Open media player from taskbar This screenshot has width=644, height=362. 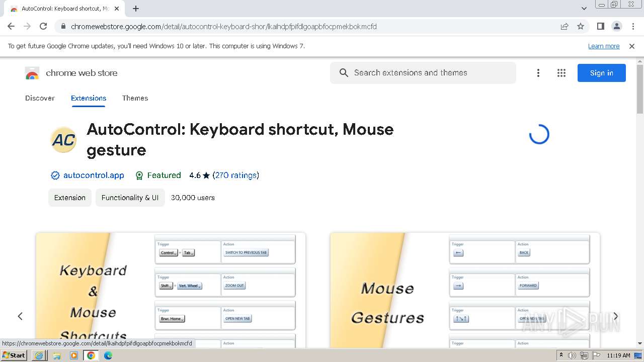[x=74, y=355]
